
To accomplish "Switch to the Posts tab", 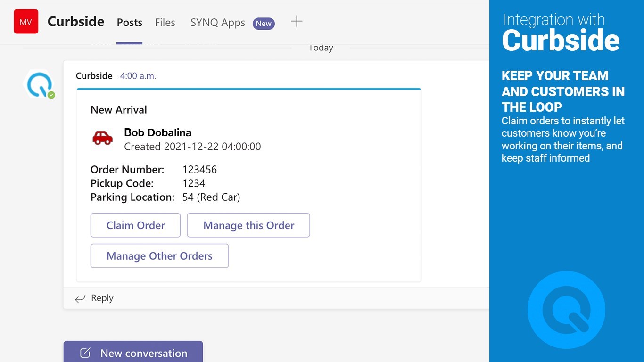I will 129,23.
